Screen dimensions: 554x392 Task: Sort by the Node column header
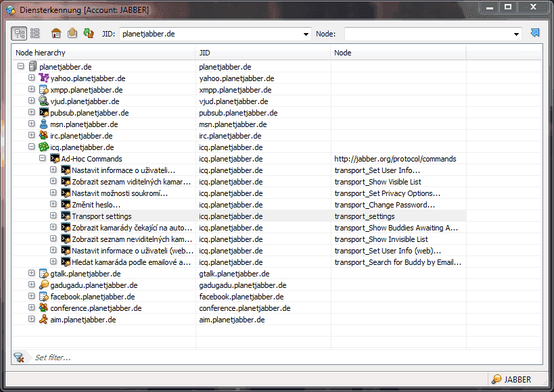[398, 53]
